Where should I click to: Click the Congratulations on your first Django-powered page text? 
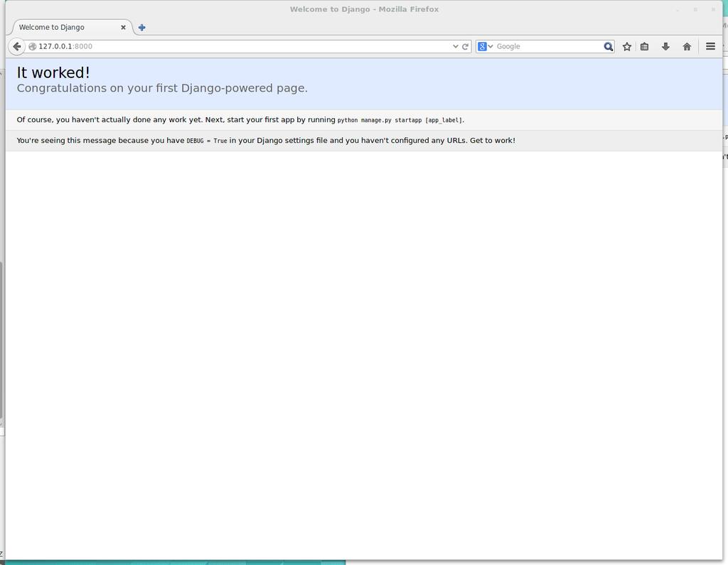pos(162,88)
